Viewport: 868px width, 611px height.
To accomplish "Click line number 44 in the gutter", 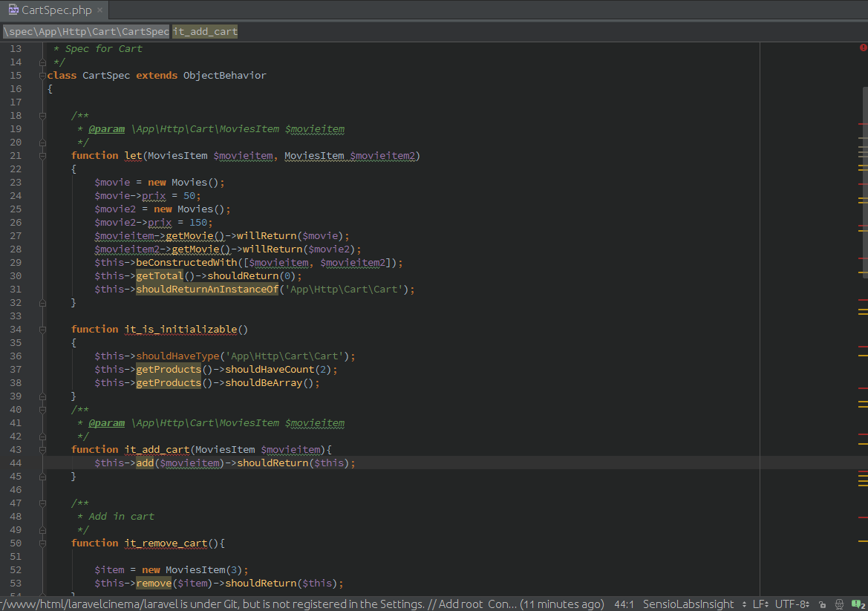I will 16,463.
